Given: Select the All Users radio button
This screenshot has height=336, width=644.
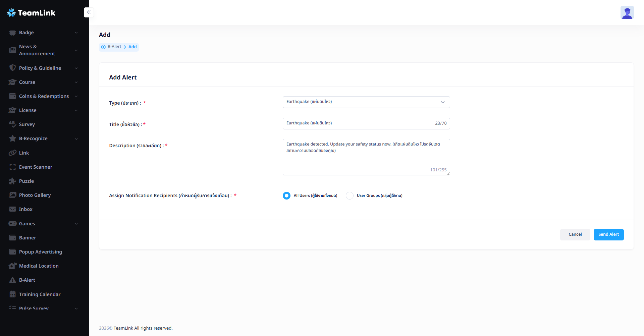Looking at the screenshot, I should [286, 195].
